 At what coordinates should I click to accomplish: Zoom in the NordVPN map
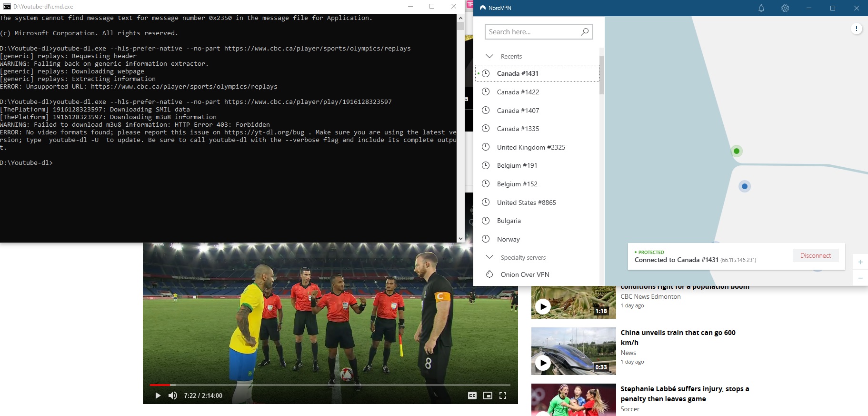click(860, 262)
